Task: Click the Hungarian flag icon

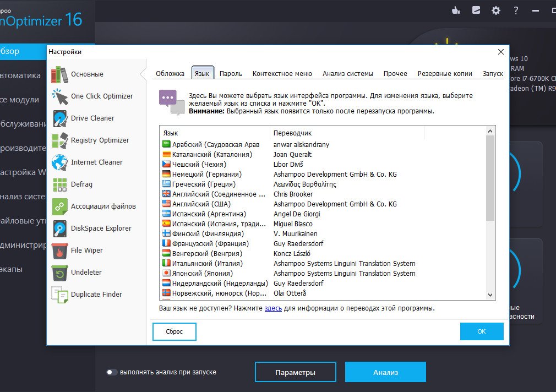Action: pos(166,253)
